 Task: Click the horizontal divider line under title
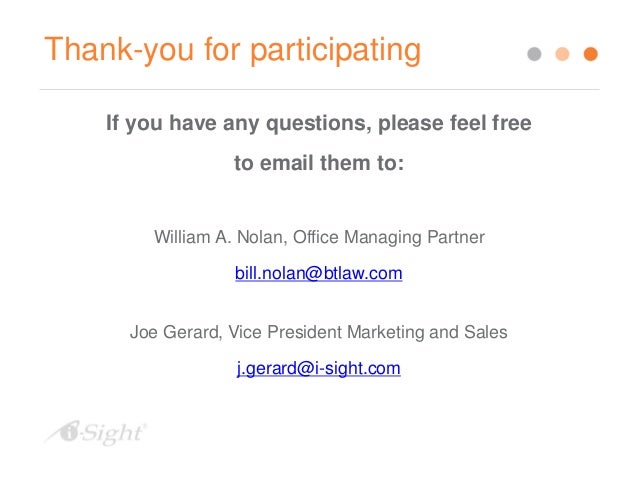[320, 89]
